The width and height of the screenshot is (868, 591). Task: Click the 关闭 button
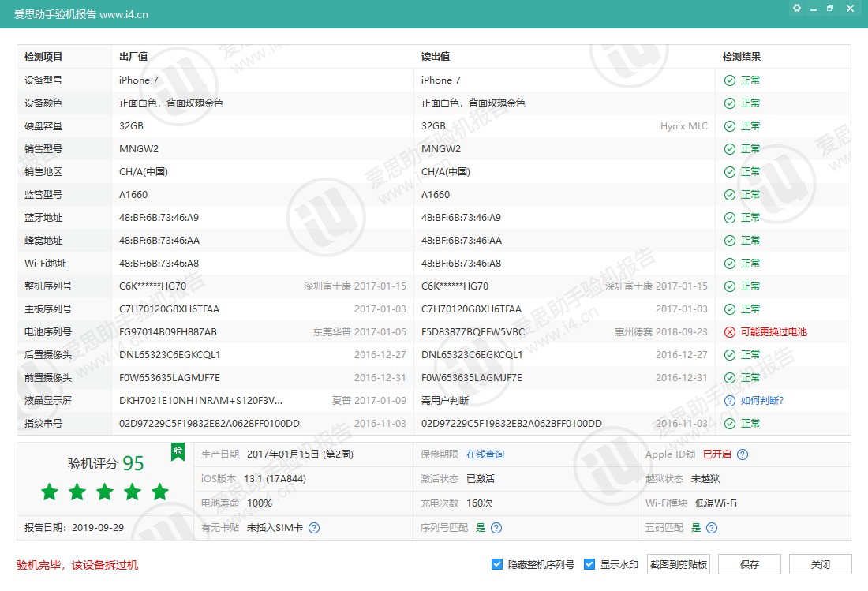tap(821, 564)
